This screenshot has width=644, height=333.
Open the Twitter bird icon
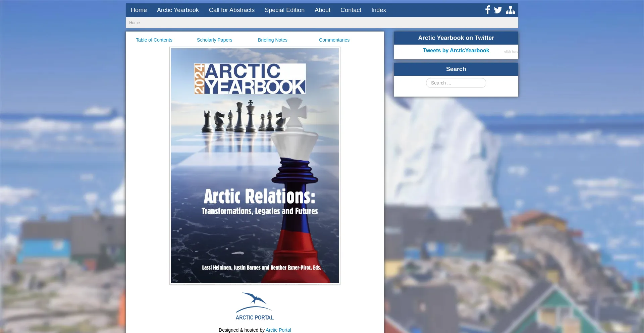pyautogui.click(x=498, y=10)
